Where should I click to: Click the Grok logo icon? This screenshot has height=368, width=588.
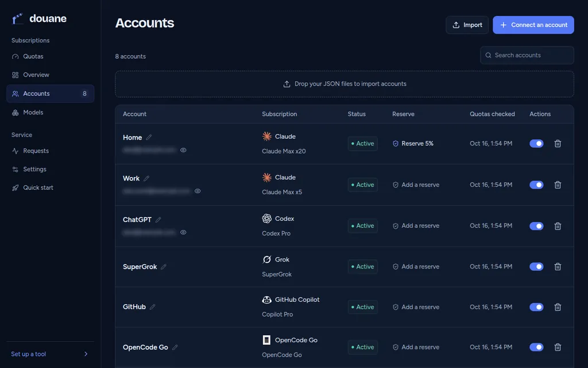(x=266, y=259)
